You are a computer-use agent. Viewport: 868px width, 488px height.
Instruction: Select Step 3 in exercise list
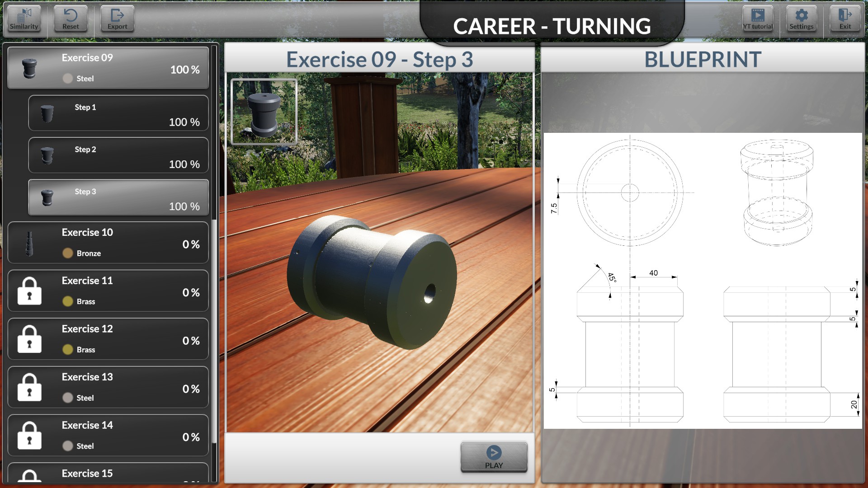click(118, 198)
